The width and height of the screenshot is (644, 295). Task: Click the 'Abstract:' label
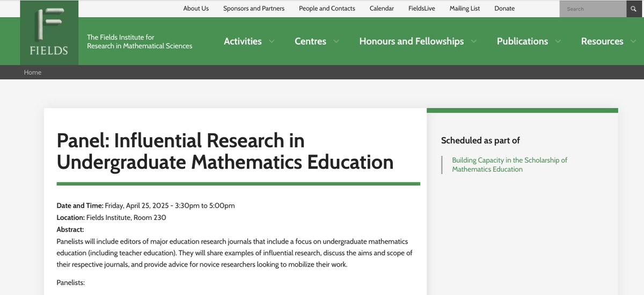(x=70, y=230)
